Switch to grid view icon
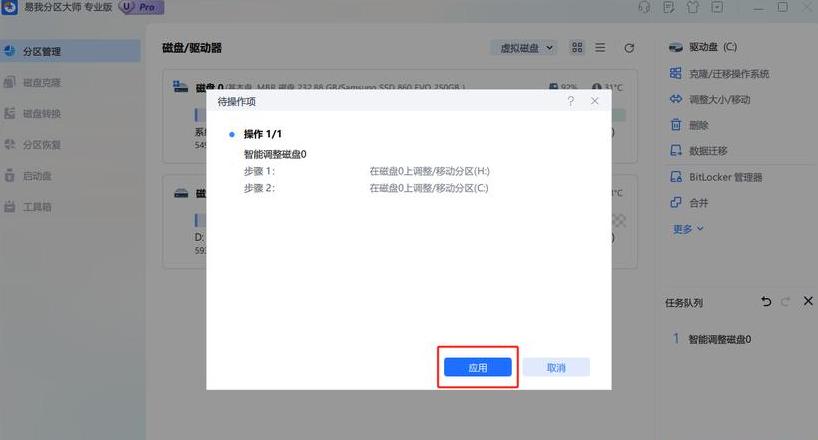 click(577, 47)
